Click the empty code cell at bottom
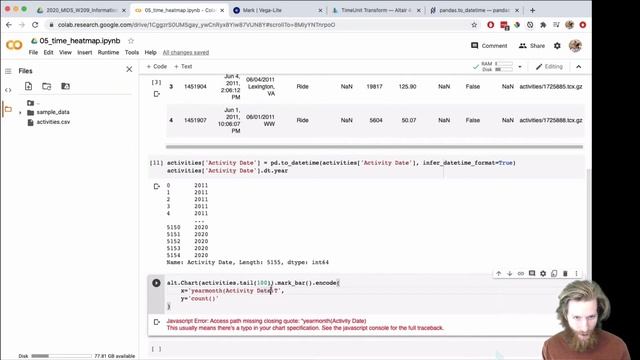The width and height of the screenshot is (640, 360). pos(367,349)
